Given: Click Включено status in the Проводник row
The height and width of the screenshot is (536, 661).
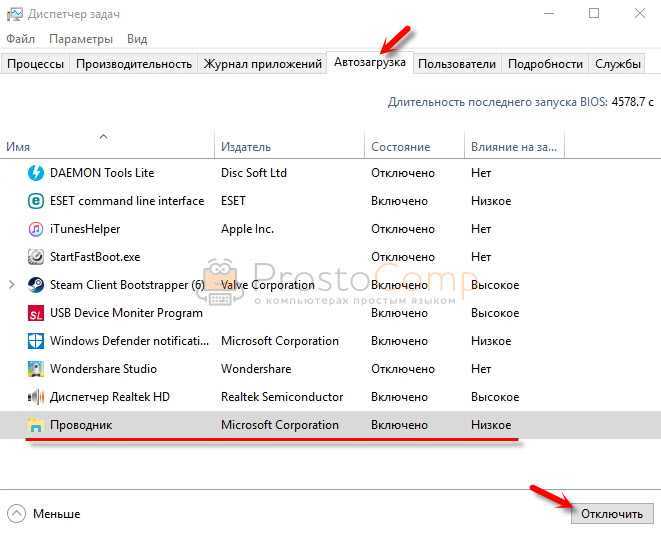Looking at the screenshot, I should pyautogui.click(x=399, y=425).
